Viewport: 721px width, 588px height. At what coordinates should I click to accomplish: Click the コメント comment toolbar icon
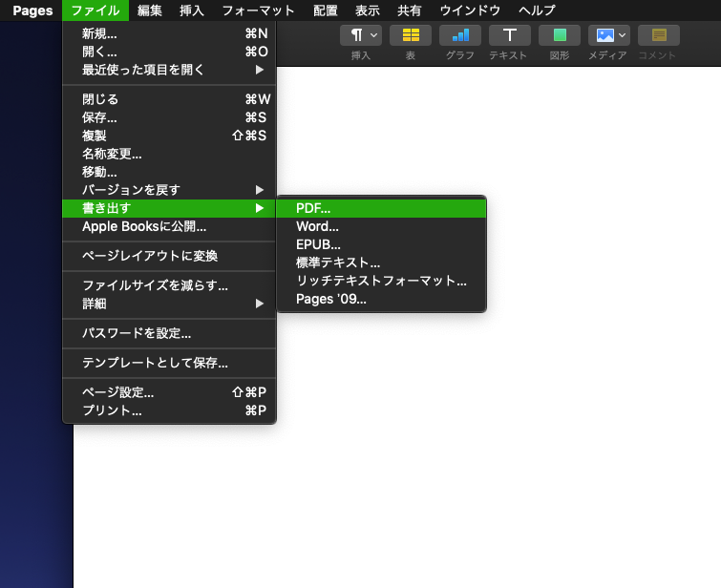[659, 35]
